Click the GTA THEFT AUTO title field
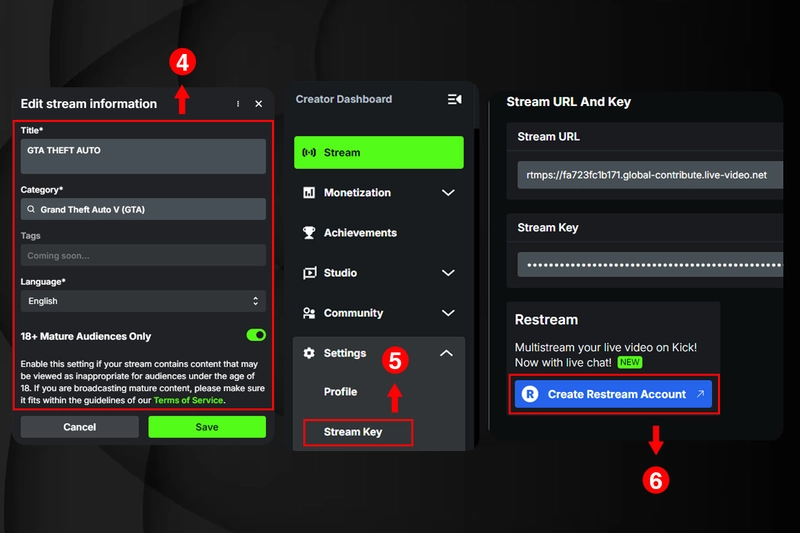Image resolution: width=800 pixels, height=533 pixels. 143,157
